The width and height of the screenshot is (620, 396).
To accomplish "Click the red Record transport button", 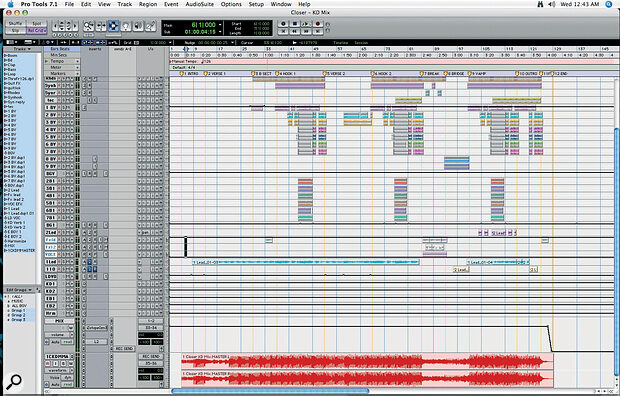I will tap(318, 24).
